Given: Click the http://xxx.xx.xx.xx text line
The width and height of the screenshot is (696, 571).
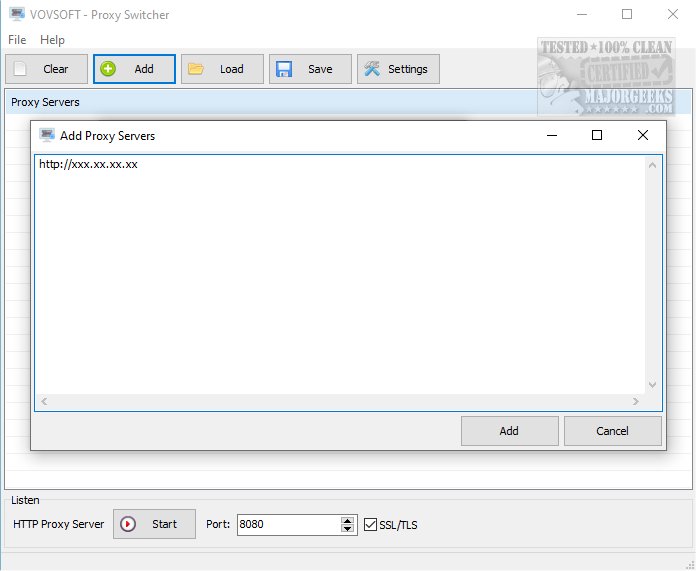Looking at the screenshot, I should (x=88, y=164).
